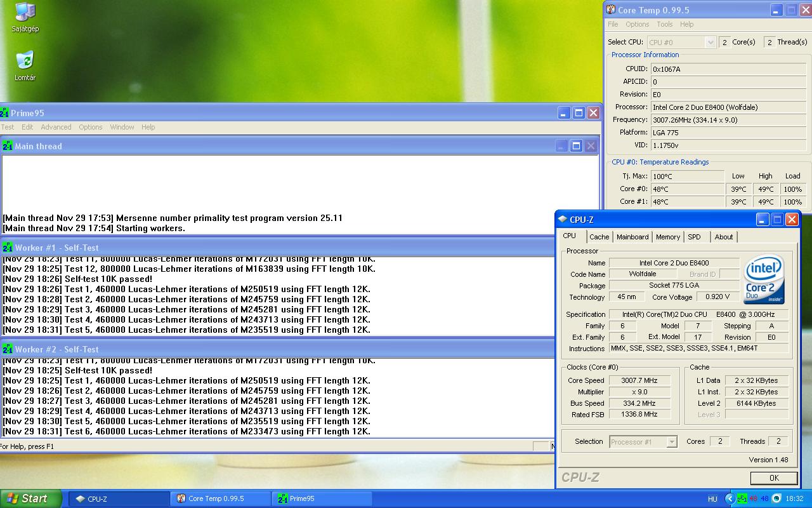This screenshot has height=508, width=812.
Task: Open Prime95 Test menu
Action: pos(8,127)
